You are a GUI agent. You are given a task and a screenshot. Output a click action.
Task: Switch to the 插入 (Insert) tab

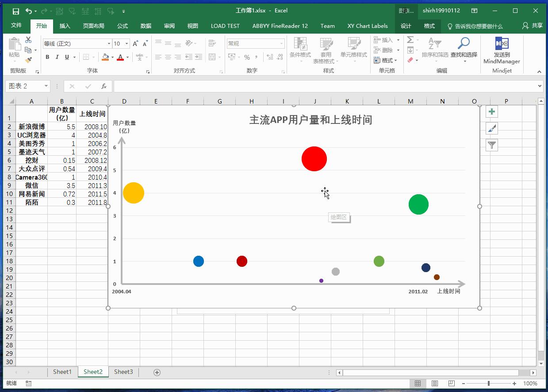65,26
